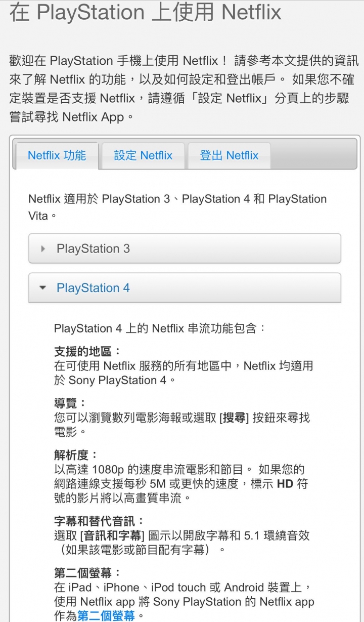Collapse the PlayStation 4 down arrow

click(x=43, y=288)
